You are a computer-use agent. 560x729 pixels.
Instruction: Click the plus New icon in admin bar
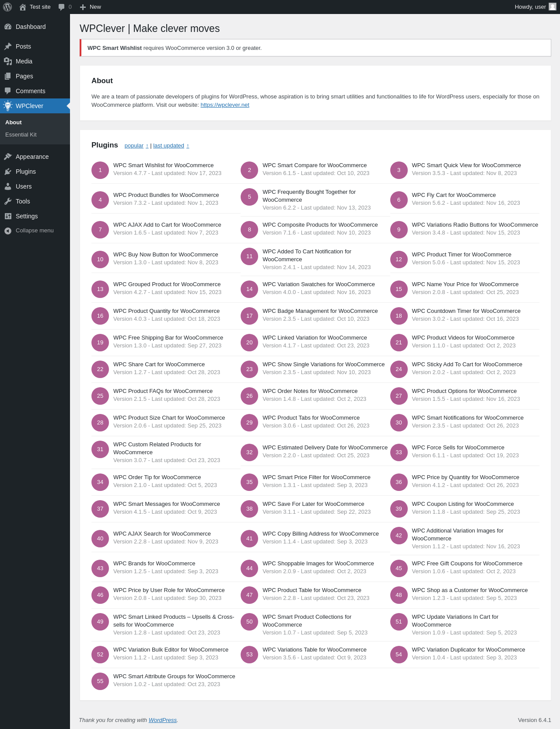(x=83, y=7)
